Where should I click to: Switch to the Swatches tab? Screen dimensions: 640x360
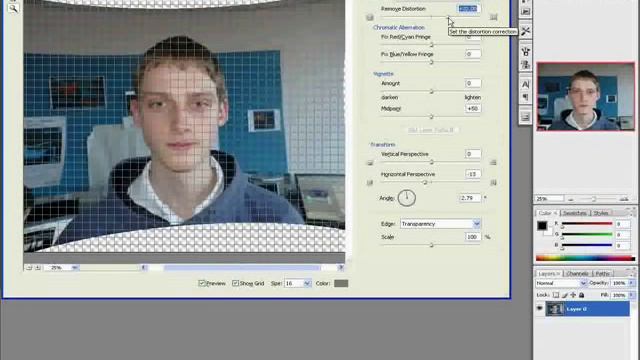[575, 213]
